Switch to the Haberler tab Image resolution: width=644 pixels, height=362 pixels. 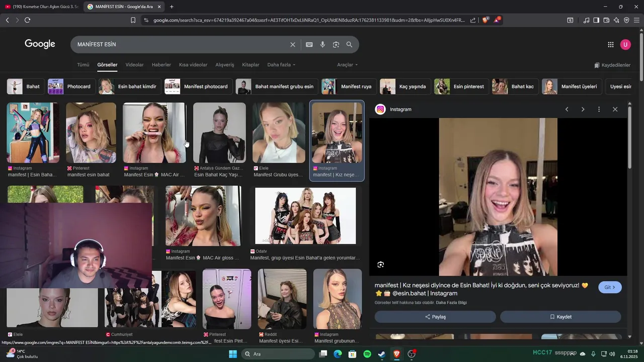click(162, 65)
